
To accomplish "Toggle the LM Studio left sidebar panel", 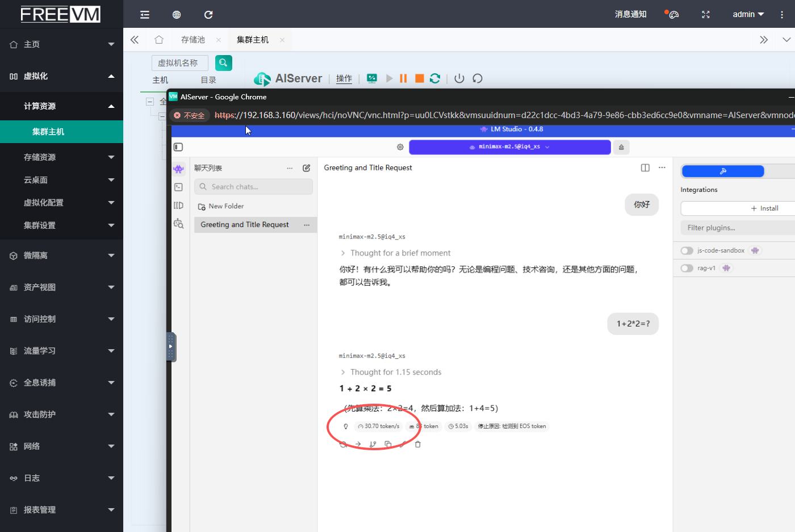I will (x=178, y=147).
